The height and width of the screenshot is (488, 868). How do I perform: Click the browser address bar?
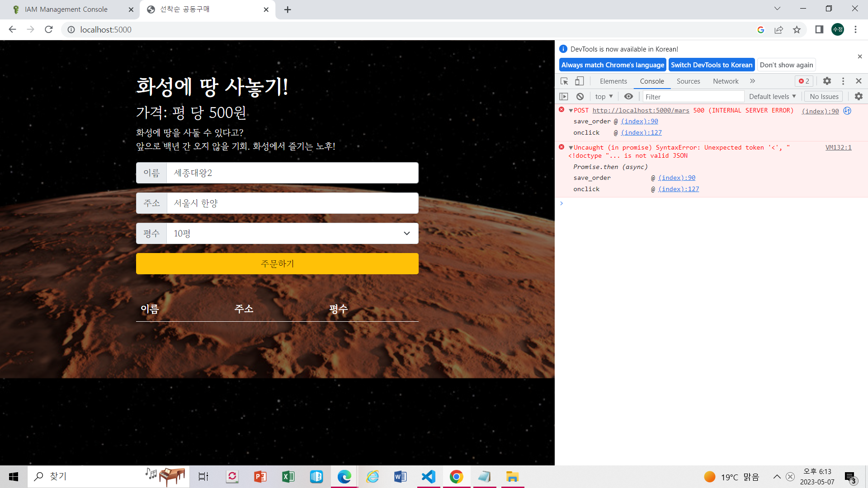tap(407, 30)
